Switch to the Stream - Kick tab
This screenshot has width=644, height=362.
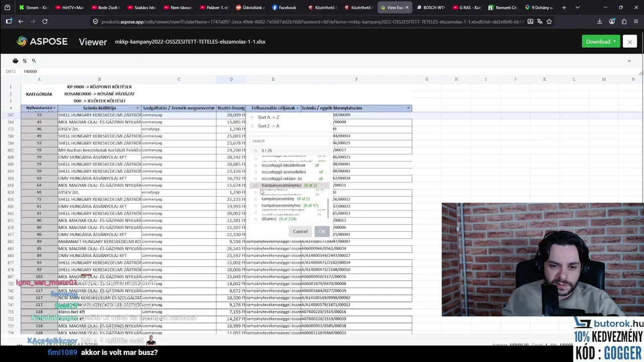point(33,8)
